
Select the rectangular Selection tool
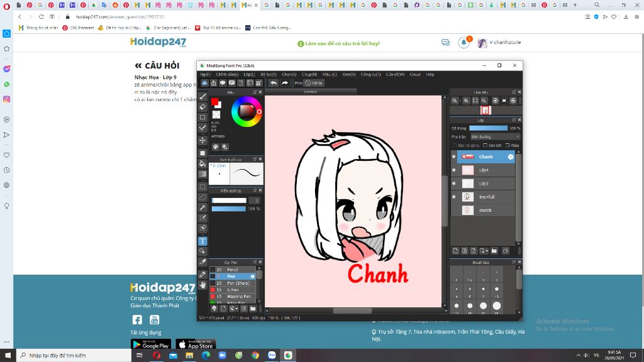[203, 187]
